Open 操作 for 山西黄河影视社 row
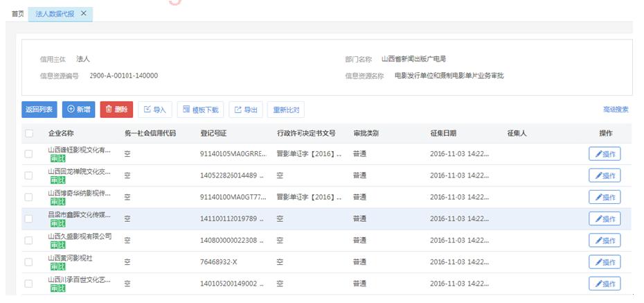644x303 pixels. [x=604, y=262]
